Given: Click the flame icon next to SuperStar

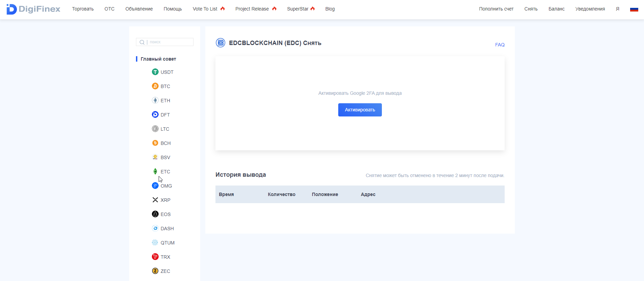Looking at the screenshot, I should 313,8.
